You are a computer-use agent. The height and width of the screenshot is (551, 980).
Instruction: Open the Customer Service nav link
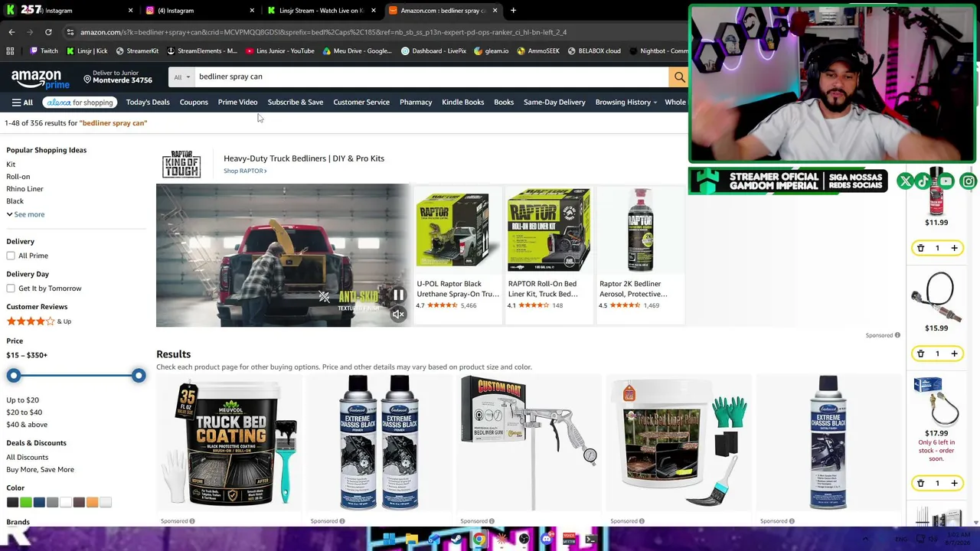[361, 103]
